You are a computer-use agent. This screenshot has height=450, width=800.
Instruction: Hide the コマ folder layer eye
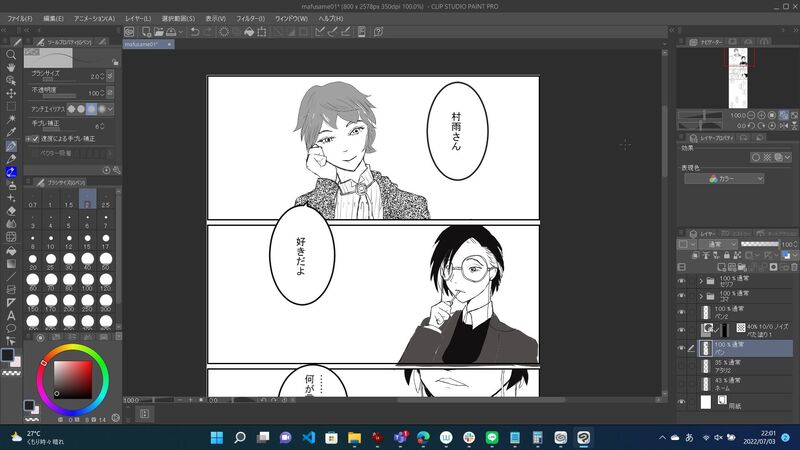pyautogui.click(x=682, y=296)
